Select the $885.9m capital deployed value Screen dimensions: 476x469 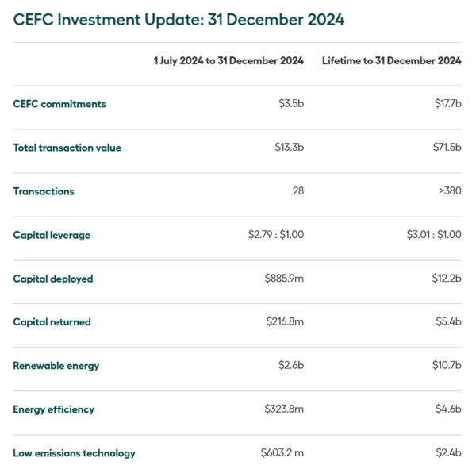(284, 279)
